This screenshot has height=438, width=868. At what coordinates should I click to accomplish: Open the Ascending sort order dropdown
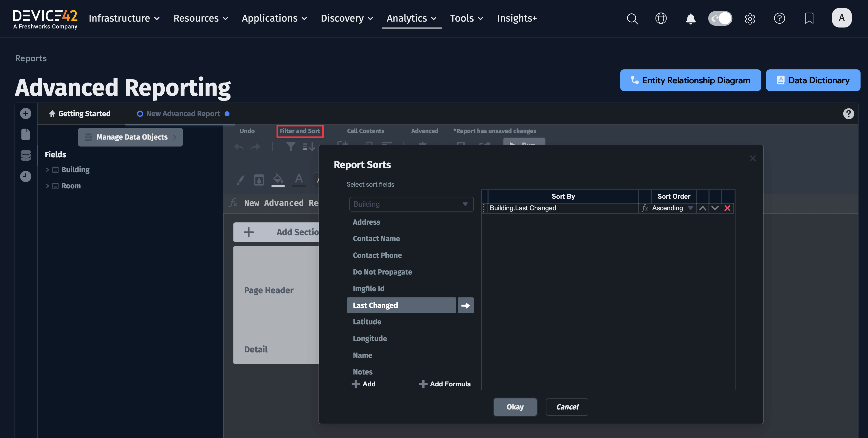(673, 208)
